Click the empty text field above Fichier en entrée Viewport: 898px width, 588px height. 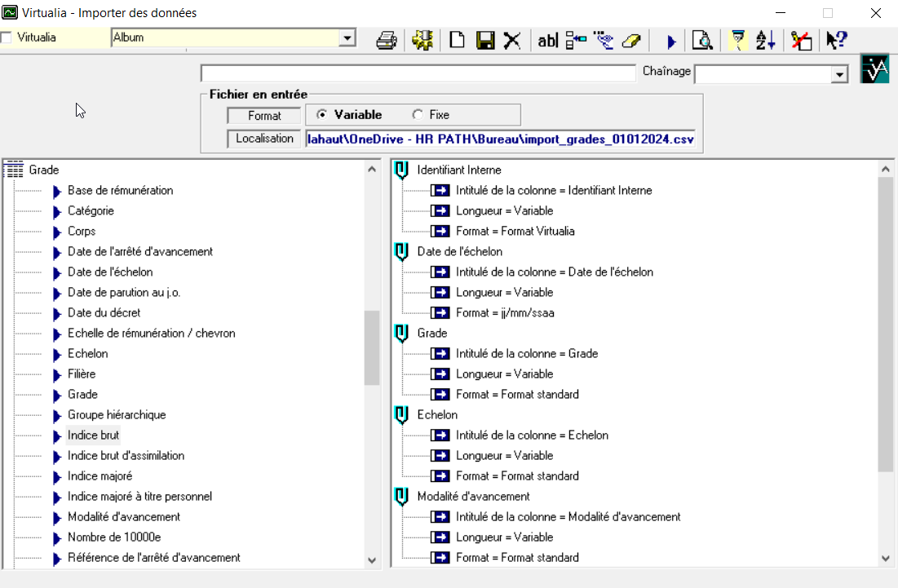point(418,73)
